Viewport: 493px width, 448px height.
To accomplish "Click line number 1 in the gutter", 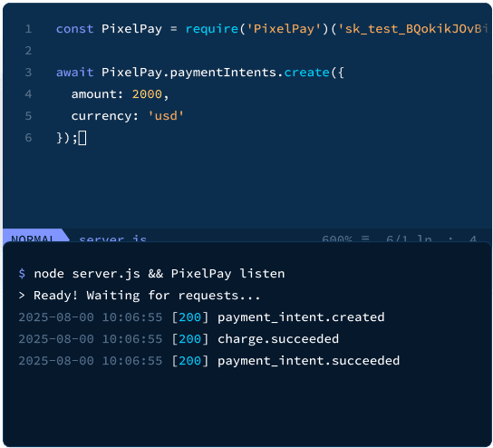I will (28, 29).
